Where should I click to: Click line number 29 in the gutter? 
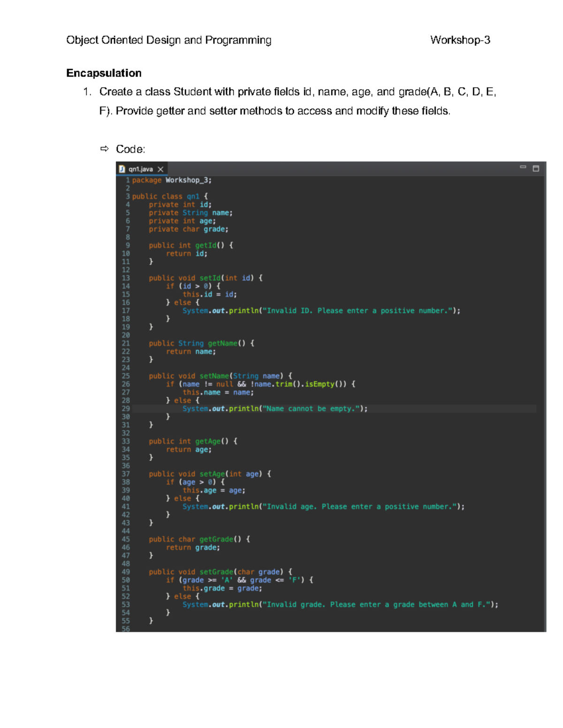(127, 408)
